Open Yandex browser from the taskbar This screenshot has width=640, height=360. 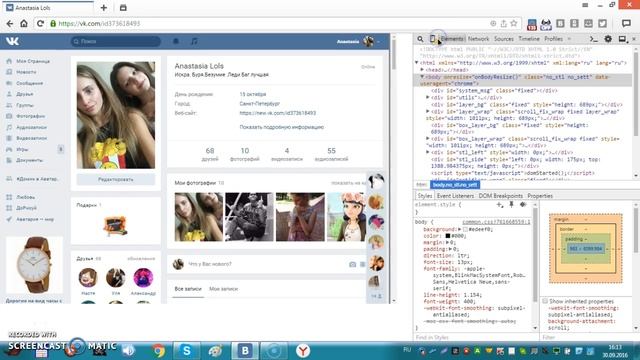(303, 351)
